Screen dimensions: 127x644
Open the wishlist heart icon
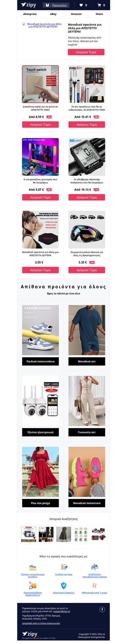(x=81, y=5)
